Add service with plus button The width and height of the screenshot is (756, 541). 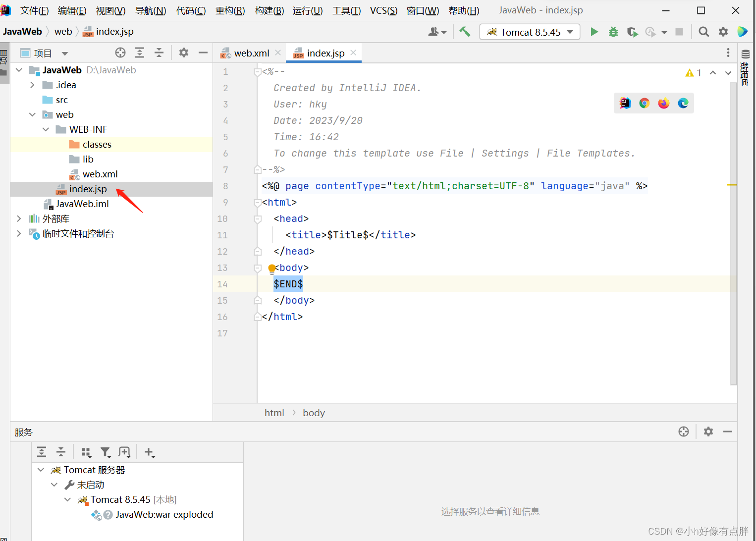pyautogui.click(x=149, y=452)
